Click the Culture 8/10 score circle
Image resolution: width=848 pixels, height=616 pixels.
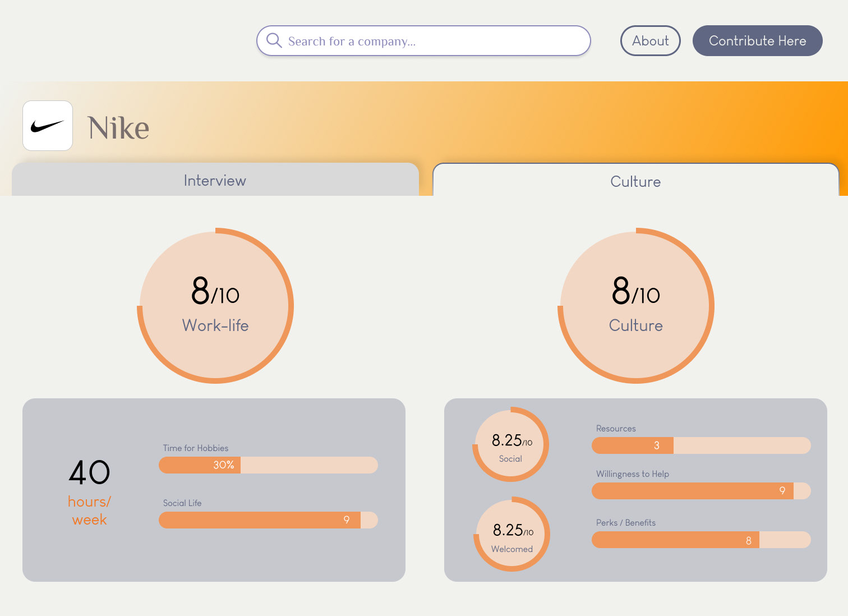[635, 306]
